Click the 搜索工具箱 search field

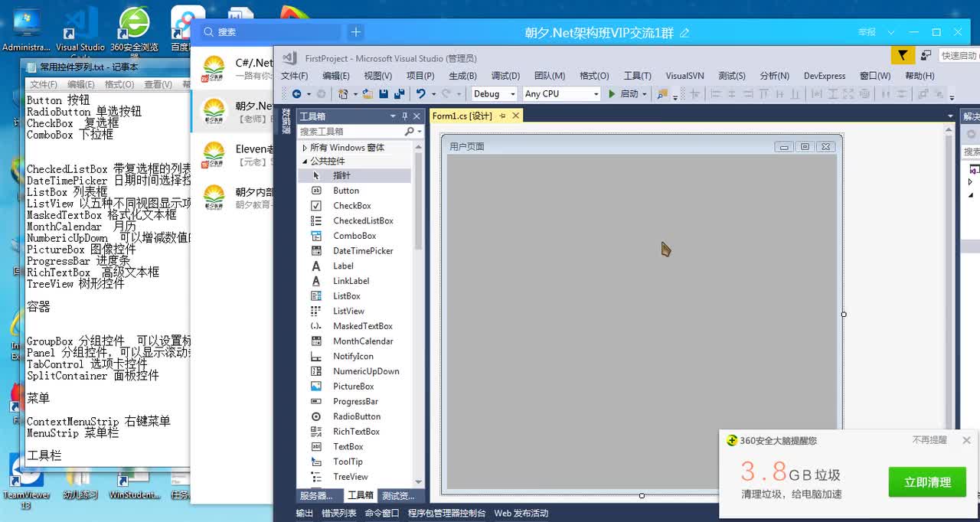pyautogui.click(x=350, y=132)
